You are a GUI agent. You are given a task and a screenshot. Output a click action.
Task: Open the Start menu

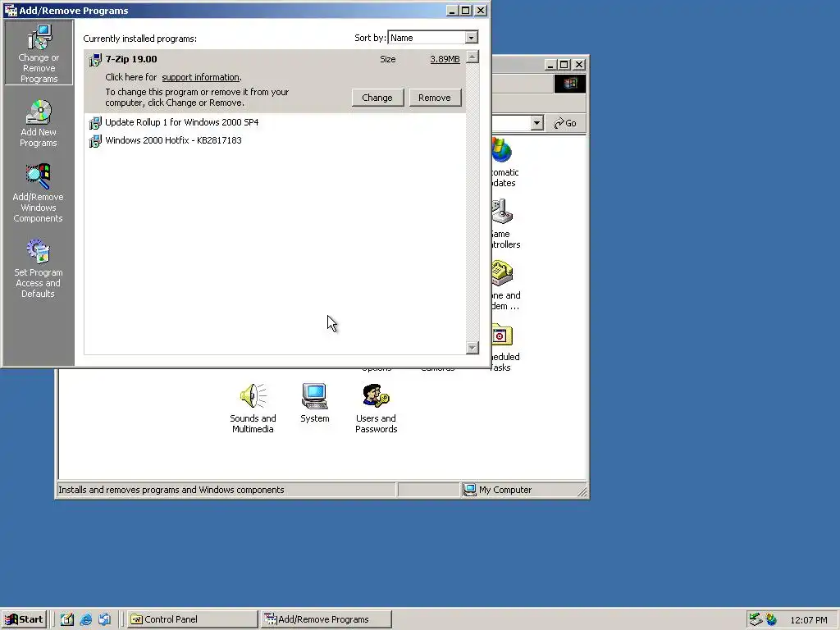click(24, 619)
